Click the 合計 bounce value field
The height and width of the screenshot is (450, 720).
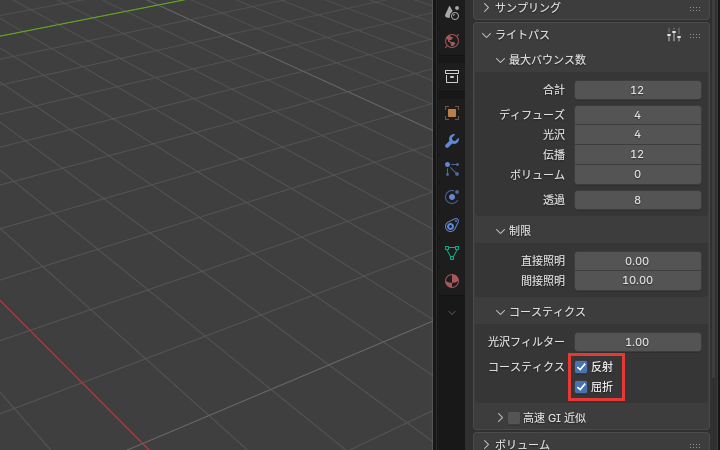638,90
